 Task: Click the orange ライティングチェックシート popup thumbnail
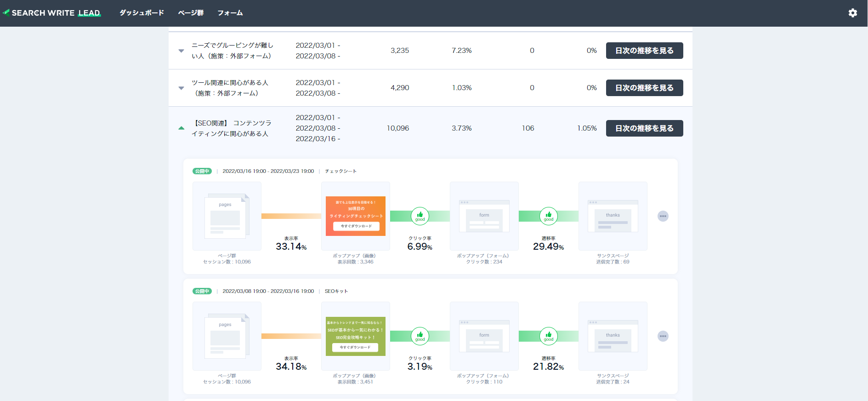(x=356, y=216)
